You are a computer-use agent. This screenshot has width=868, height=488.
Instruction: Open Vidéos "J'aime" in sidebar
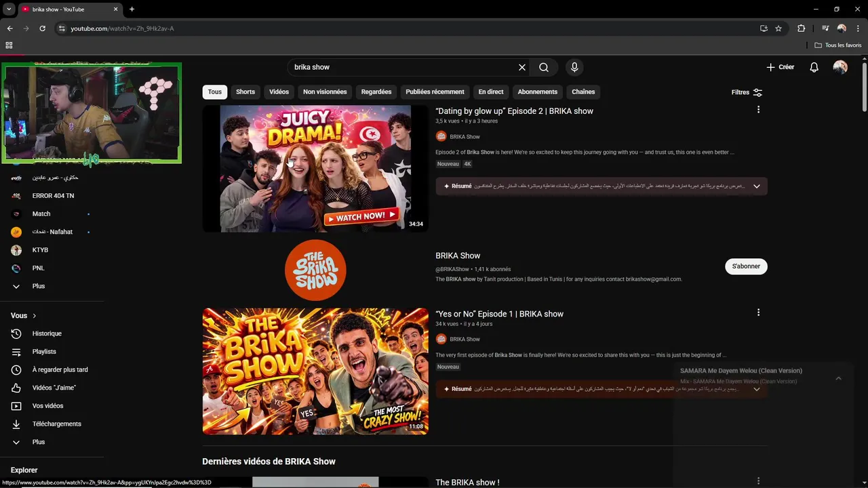point(54,388)
